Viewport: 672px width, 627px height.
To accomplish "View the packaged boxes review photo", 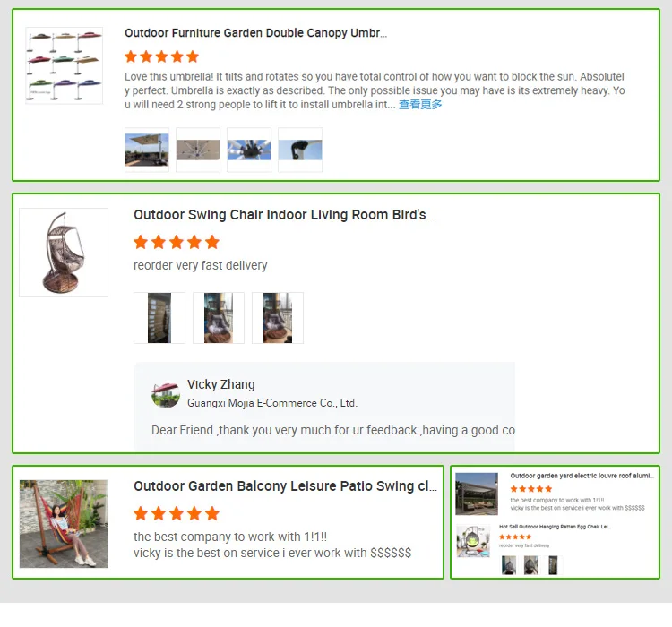I will (x=159, y=318).
